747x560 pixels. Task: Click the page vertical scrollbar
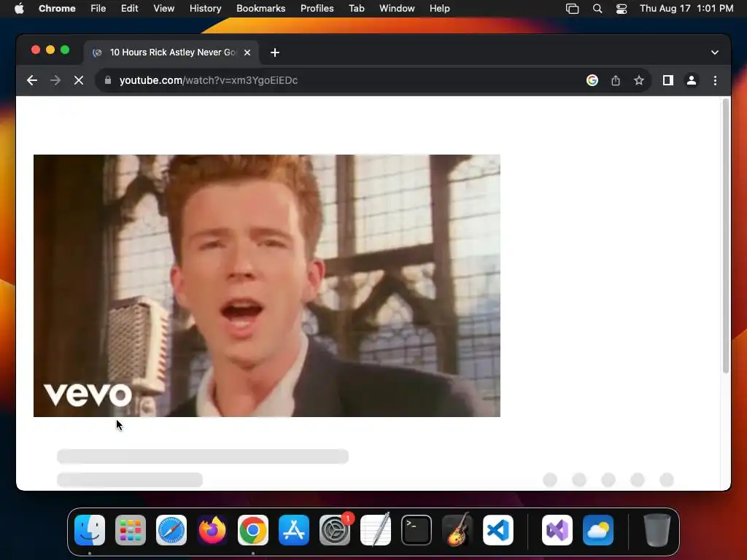point(726,236)
